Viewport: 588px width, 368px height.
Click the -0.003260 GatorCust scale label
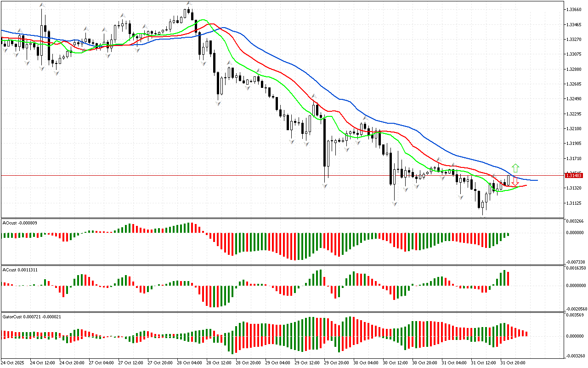[574, 356]
